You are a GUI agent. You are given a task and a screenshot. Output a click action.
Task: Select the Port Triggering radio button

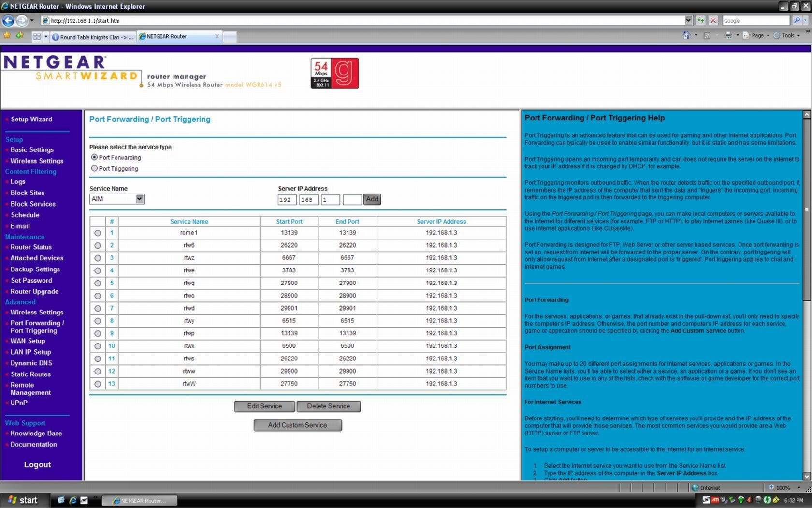point(94,168)
